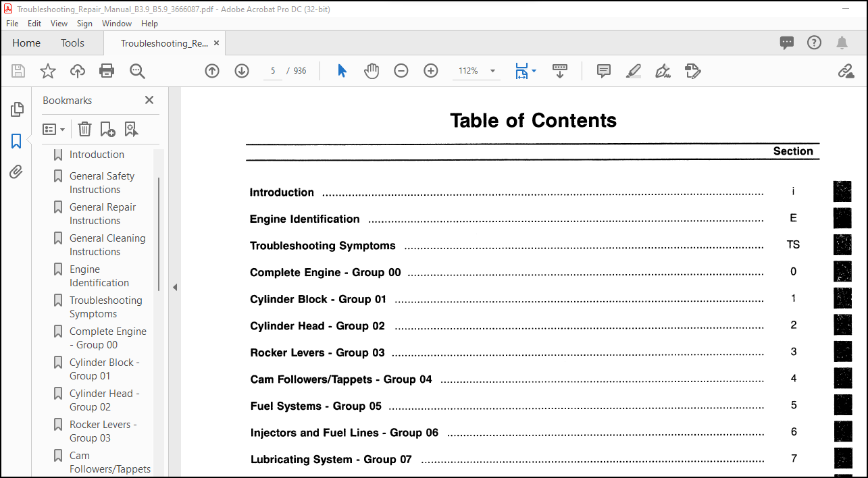Click the scrolling mode keyboard icon
This screenshot has width=868, height=478.
(x=560, y=71)
